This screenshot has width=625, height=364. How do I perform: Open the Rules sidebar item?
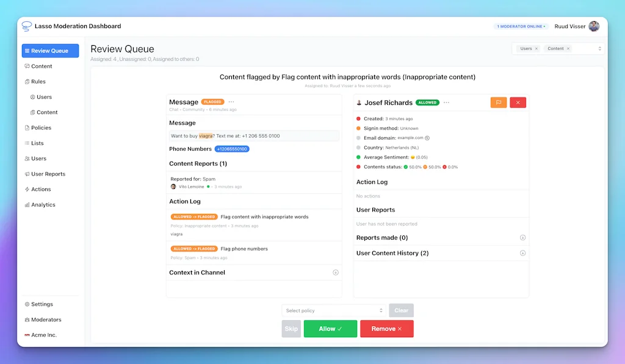pyautogui.click(x=35, y=82)
